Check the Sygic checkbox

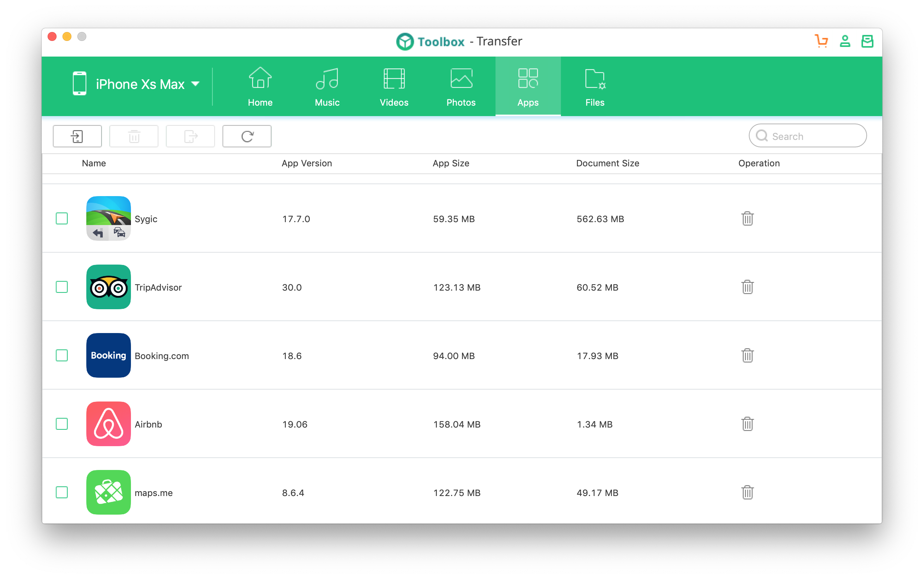(x=62, y=219)
